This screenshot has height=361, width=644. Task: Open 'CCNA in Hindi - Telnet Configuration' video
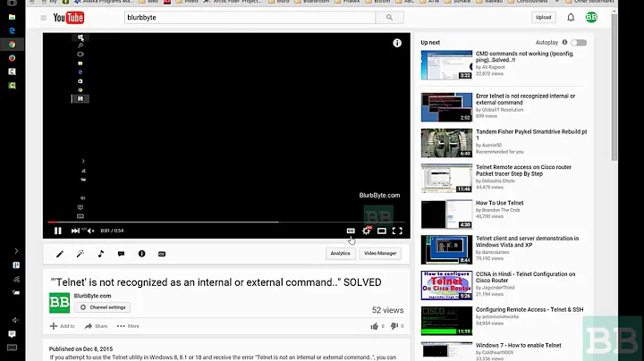(x=525, y=277)
